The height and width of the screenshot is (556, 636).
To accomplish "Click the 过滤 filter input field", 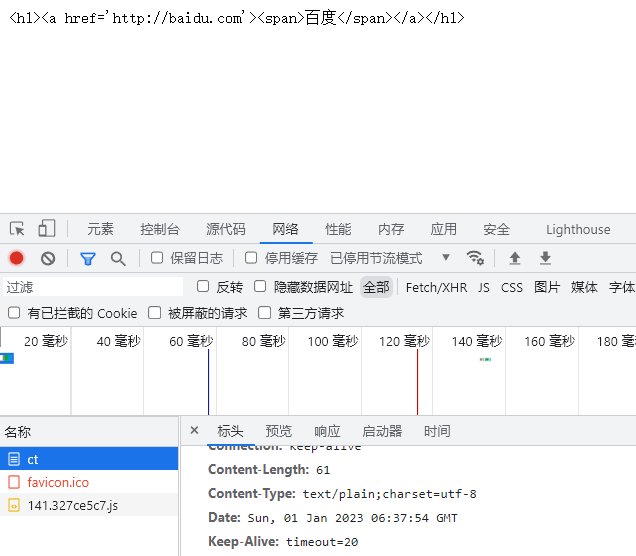I will (90, 287).
